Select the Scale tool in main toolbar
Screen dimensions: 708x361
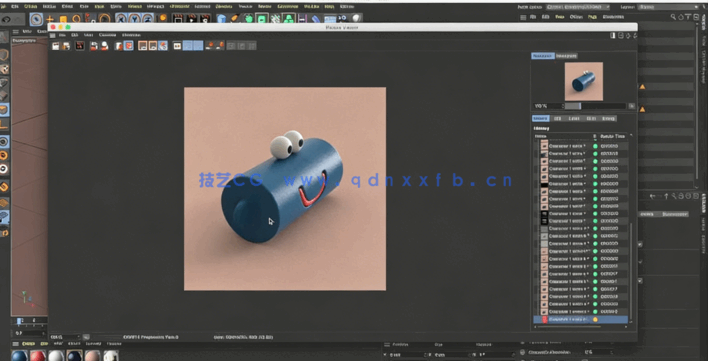[x=63, y=19]
